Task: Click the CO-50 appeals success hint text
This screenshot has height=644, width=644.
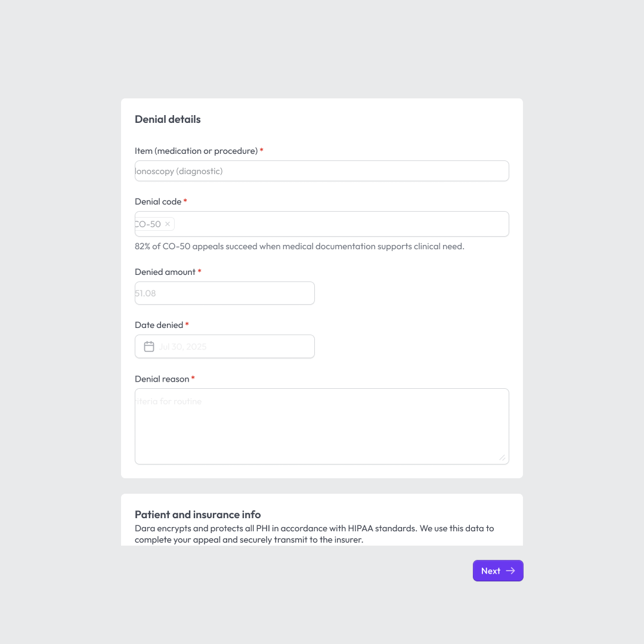Action: point(299,246)
